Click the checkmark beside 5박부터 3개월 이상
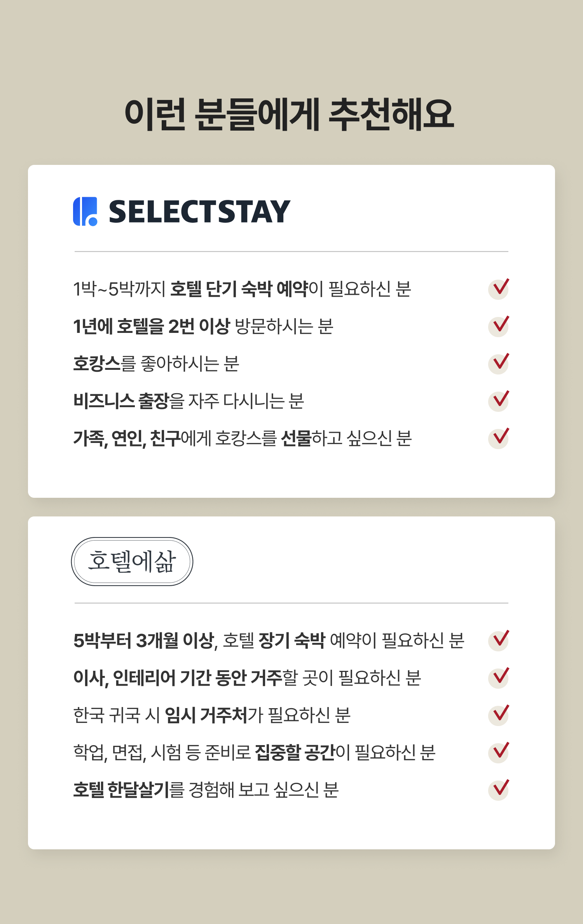 499,640
